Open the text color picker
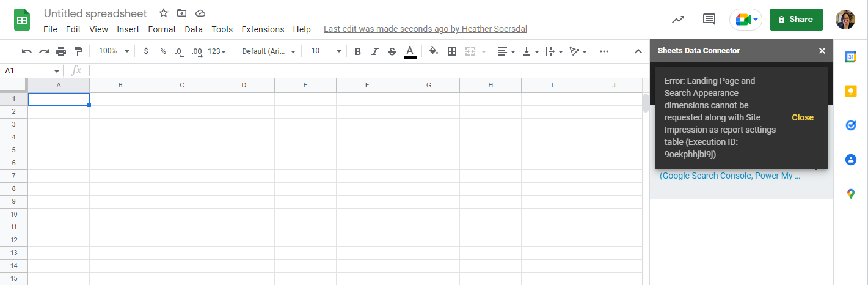Viewport: 868px width, 285px height. click(x=410, y=51)
